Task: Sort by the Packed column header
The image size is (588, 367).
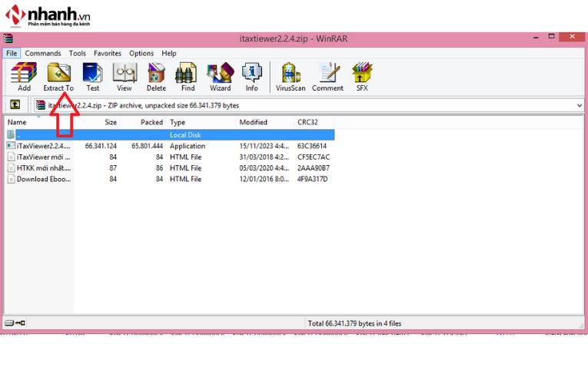Action: tap(143, 122)
